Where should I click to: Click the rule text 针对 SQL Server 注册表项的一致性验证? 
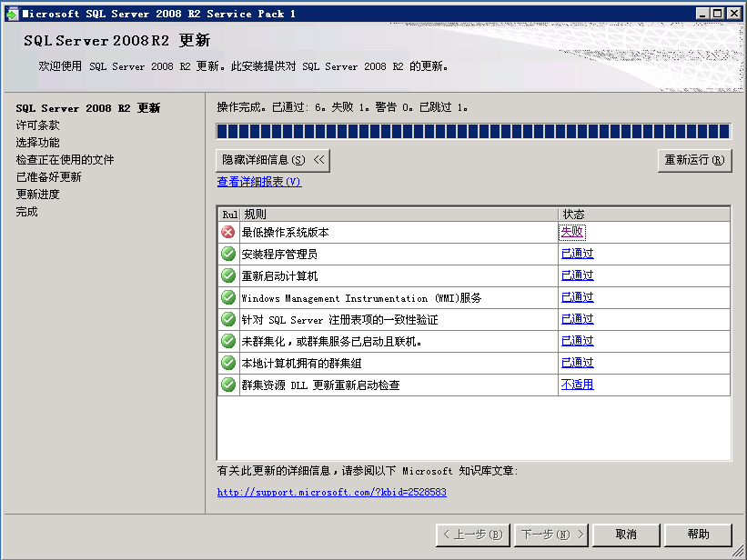tap(339, 319)
